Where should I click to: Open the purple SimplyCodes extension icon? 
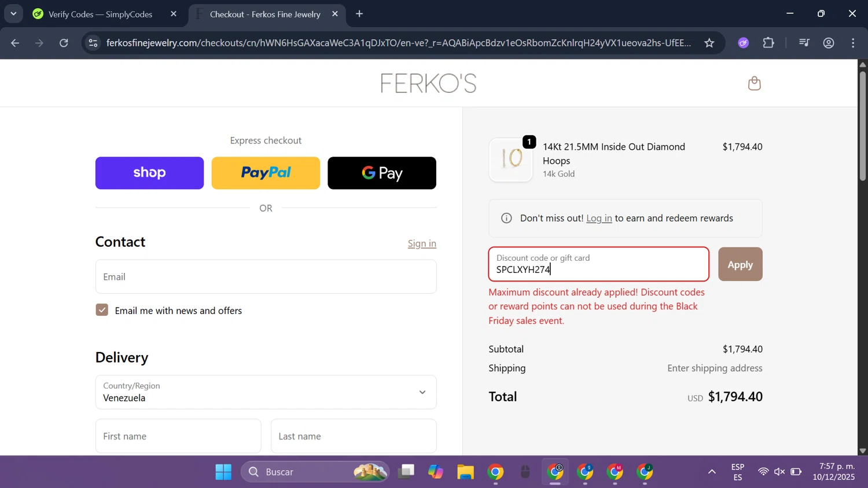pos(744,43)
